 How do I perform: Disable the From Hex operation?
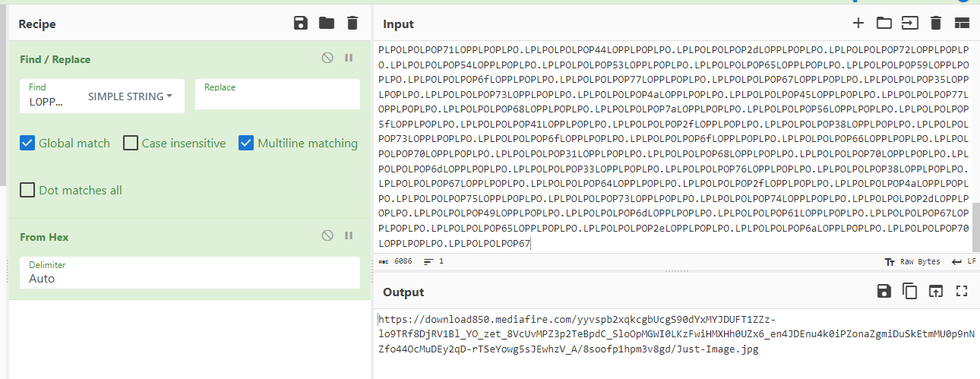(327, 235)
